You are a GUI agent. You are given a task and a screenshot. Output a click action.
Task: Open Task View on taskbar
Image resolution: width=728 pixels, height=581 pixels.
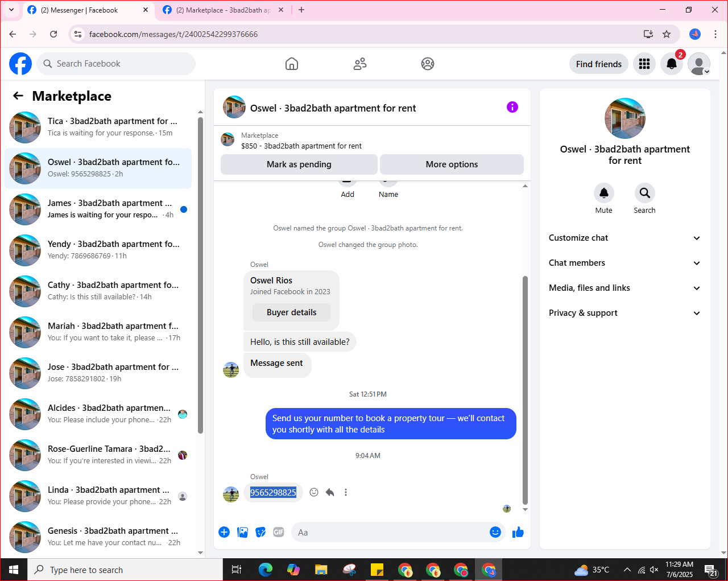point(237,570)
